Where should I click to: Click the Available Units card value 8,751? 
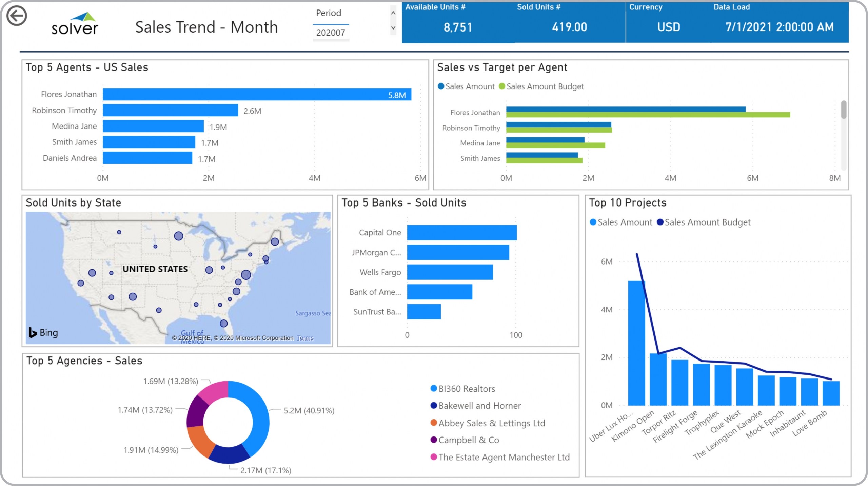pos(457,27)
